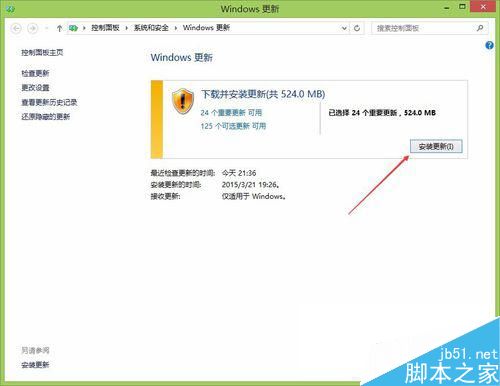This screenshot has width=500, height=386.
Task: Maximize the Windows 更新 window
Action: tap(462, 7)
